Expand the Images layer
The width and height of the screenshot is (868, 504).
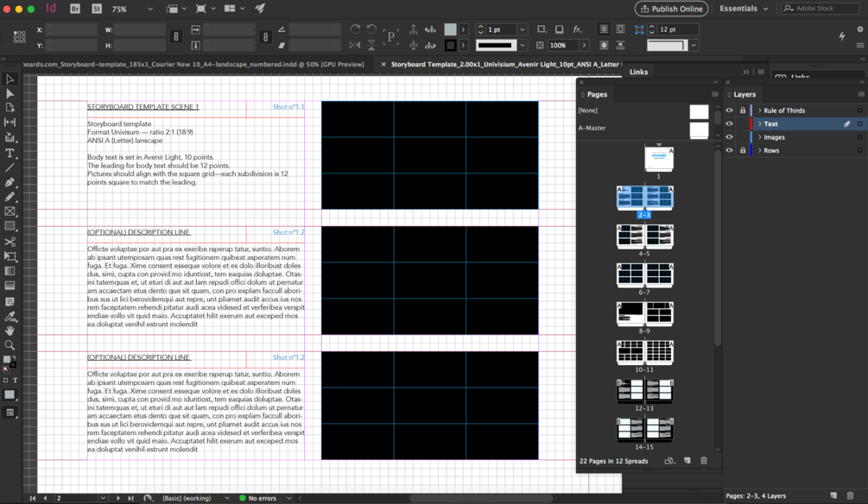tap(759, 137)
